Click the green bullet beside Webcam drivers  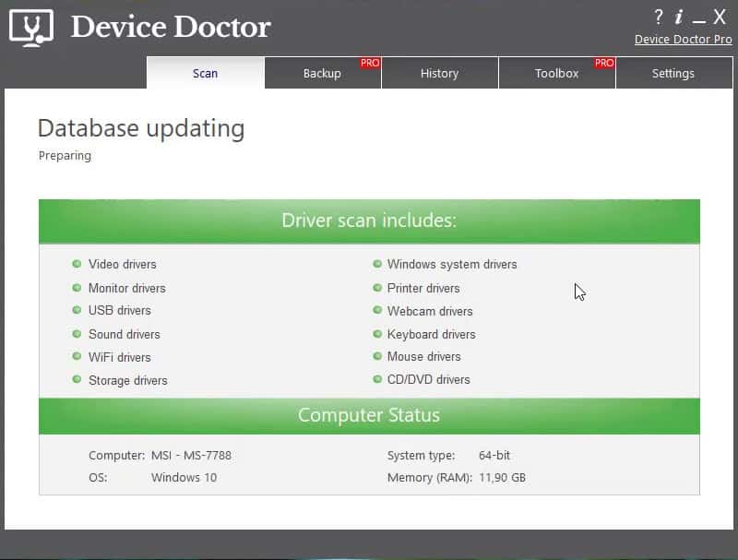click(377, 310)
